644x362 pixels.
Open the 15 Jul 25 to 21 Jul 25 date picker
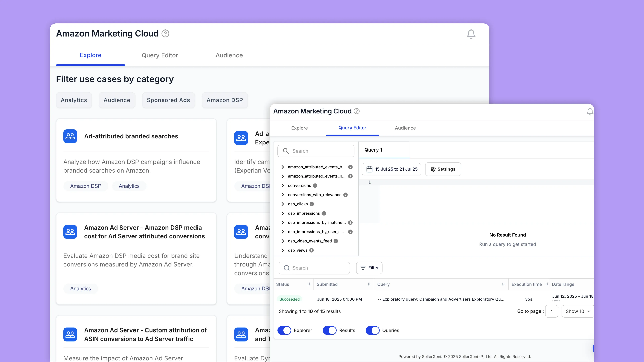(x=391, y=169)
